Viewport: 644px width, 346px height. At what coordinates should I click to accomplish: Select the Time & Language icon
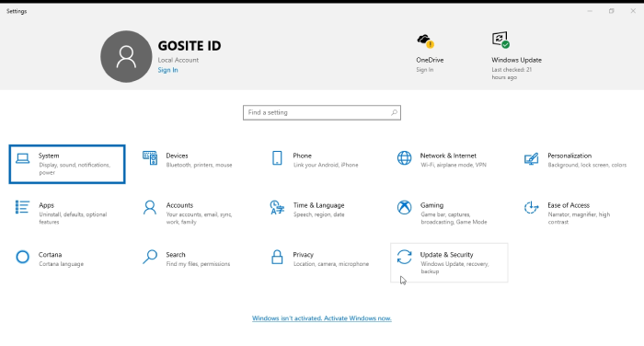click(x=277, y=208)
